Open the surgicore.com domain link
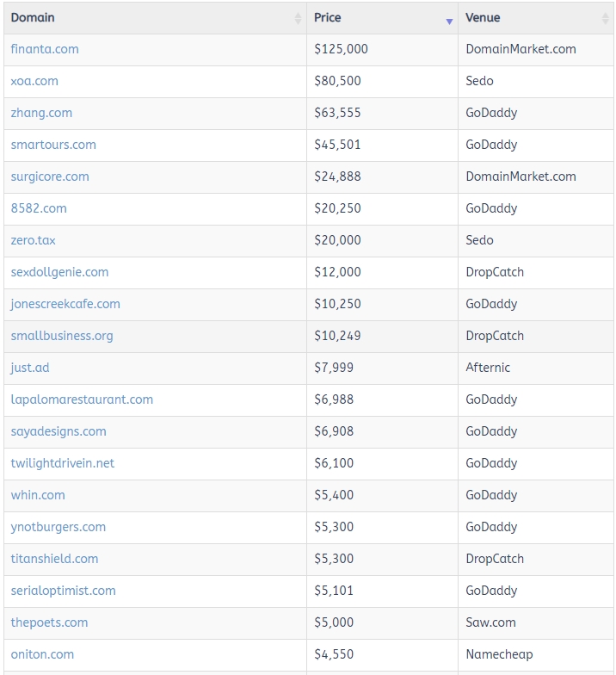Viewport: 616px width, 675px height. point(50,176)
